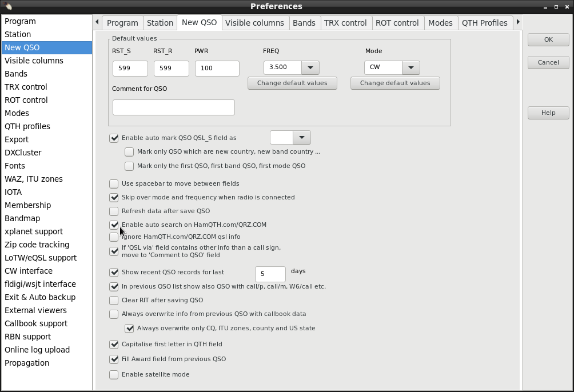Viewport: 574px width, 392px height.
Task: Click the OK button
Action: (x=548, y=39)
